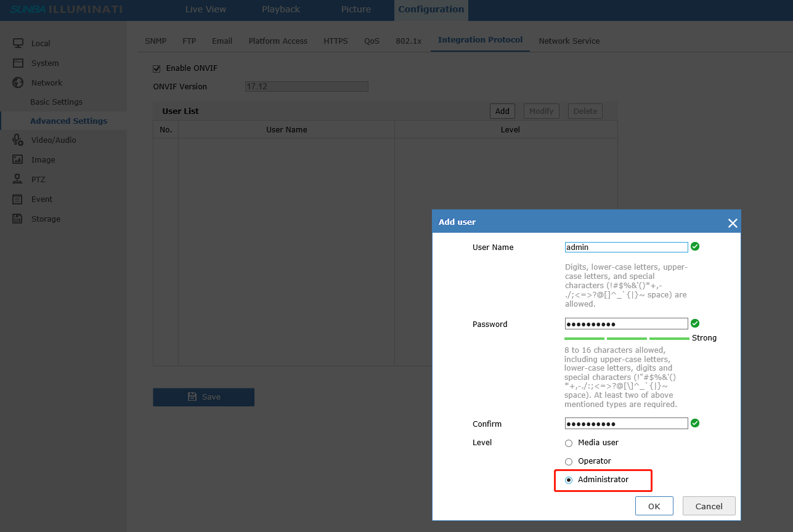
Task: Switch to the 802.1x tab
Action: coord(409,41)
